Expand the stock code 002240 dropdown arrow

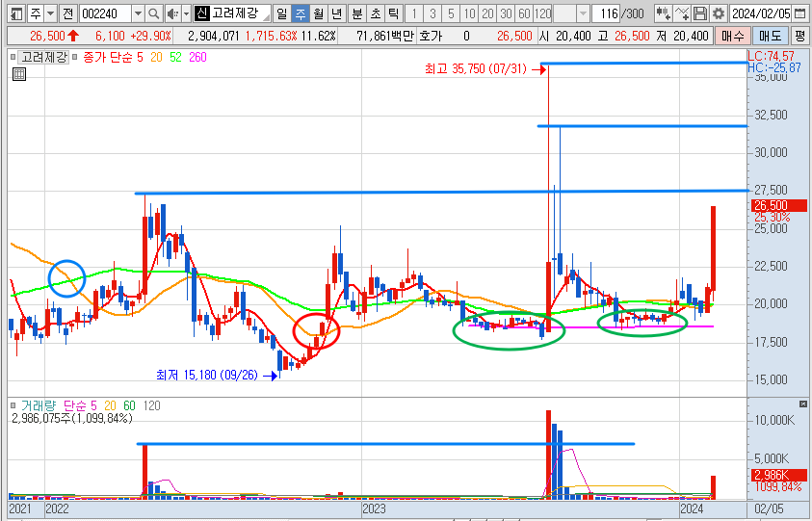pyautogui.click(x=138, y=13)
